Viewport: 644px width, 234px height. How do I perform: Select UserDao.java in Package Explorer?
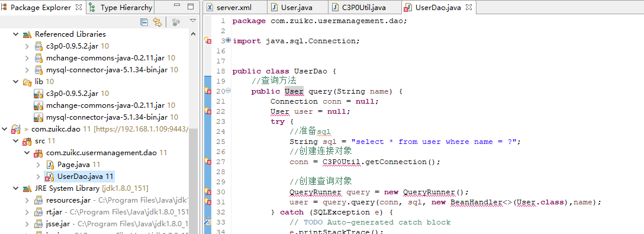pos(79,177)
